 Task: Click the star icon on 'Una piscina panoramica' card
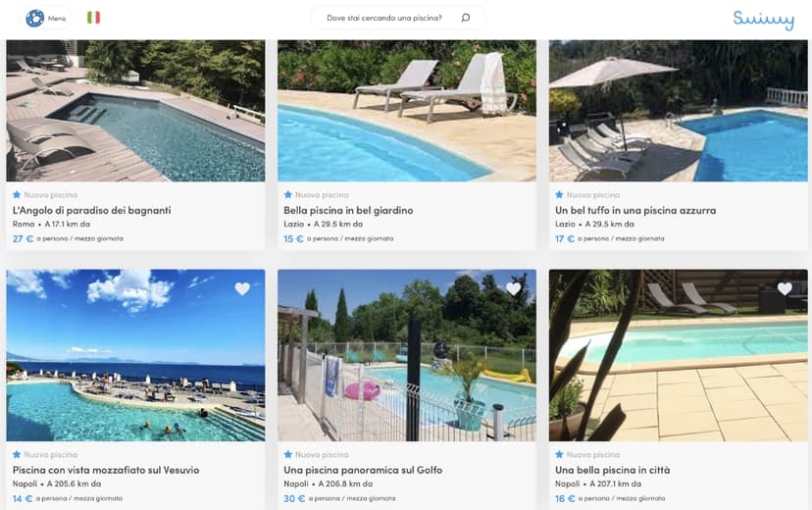[288, 454]
